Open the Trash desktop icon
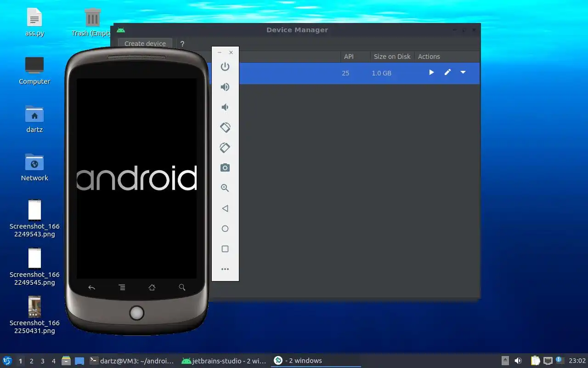This screenshot has height=368, width=588. coord(92,23)
